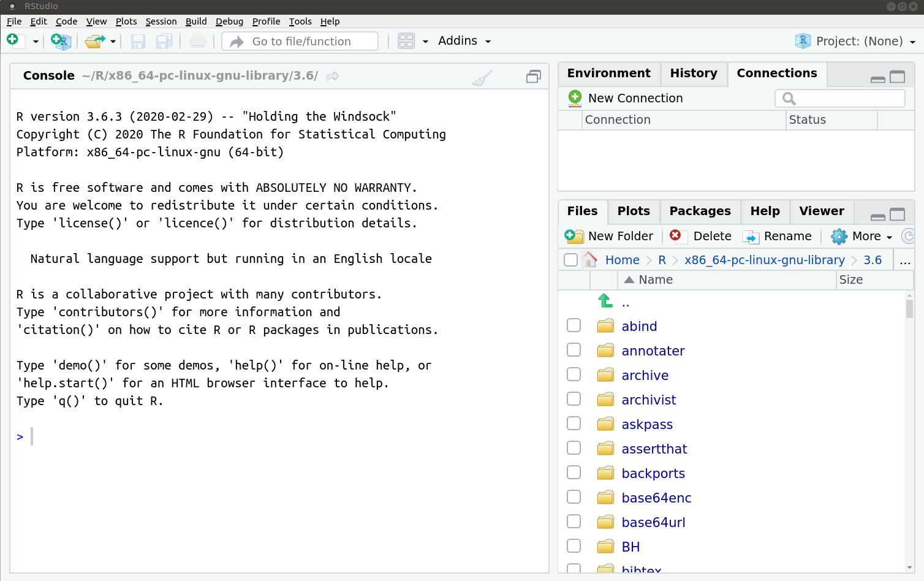This screenshot has width=924, height=581.
Task: Click the ellipsis go-to-directory button
Action: coord(905,260)
